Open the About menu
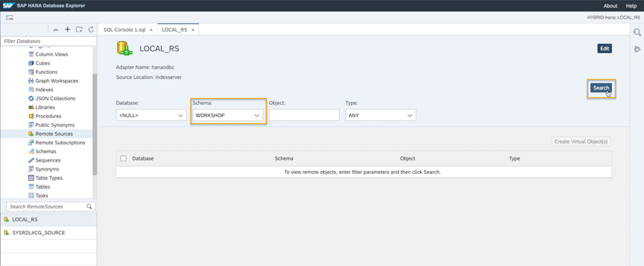This screenshot has height=266, width=644. coord(610,6)
